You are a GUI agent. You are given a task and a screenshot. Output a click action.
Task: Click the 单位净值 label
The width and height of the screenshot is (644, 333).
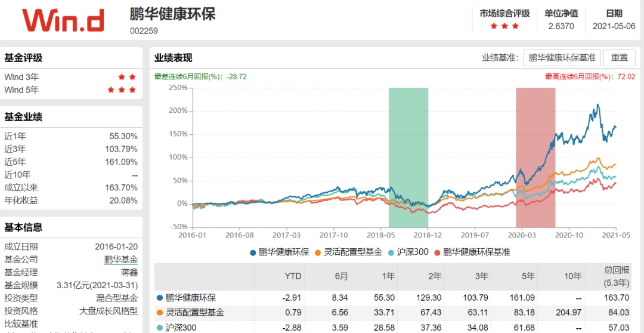561,13
